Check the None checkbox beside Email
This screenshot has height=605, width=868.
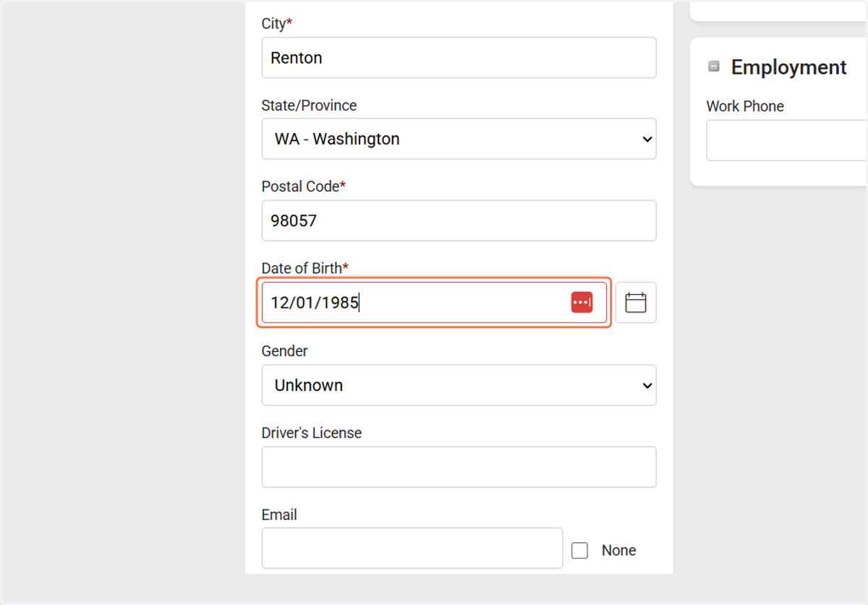coord(579,551)
